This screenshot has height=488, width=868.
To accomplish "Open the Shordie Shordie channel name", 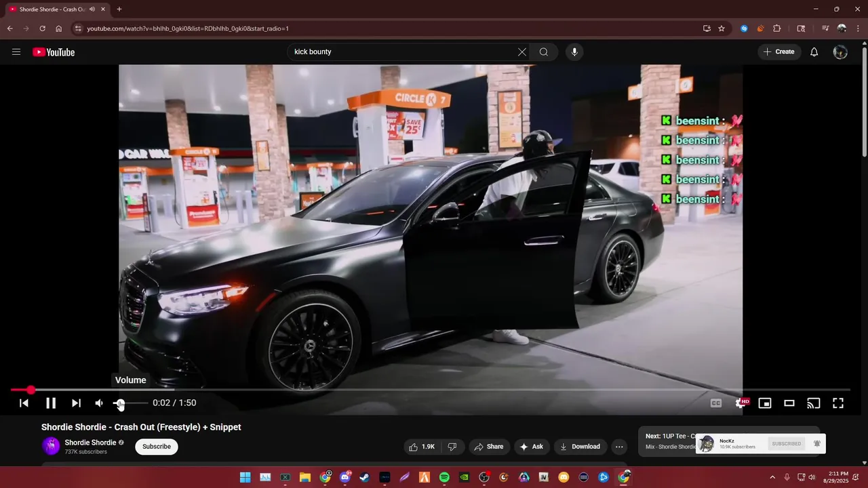I will click(x=90, y=443).
